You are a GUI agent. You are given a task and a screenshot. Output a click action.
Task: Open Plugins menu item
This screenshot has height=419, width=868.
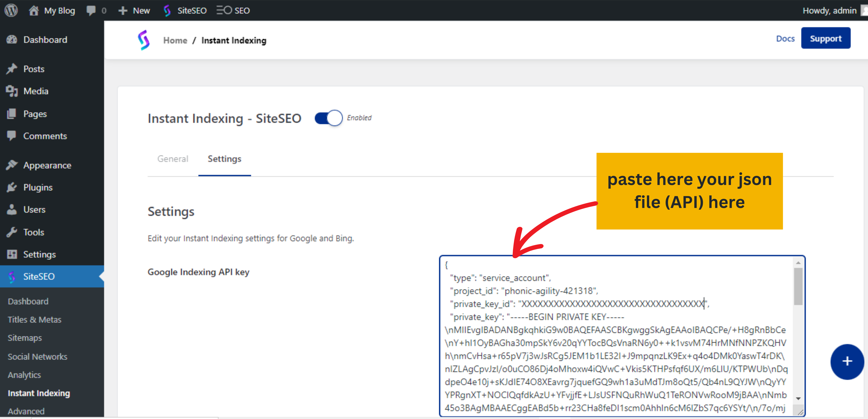38,187
